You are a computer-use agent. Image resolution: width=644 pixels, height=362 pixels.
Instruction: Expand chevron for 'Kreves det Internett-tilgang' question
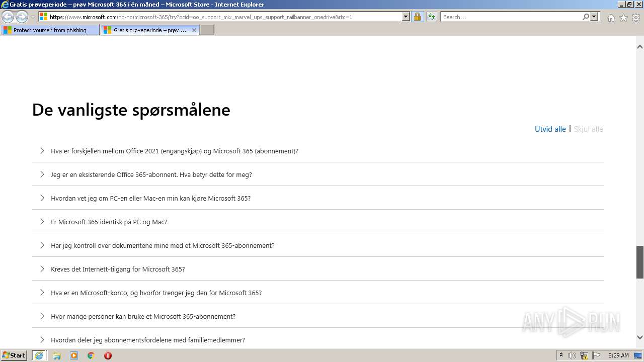coord(42,269)
